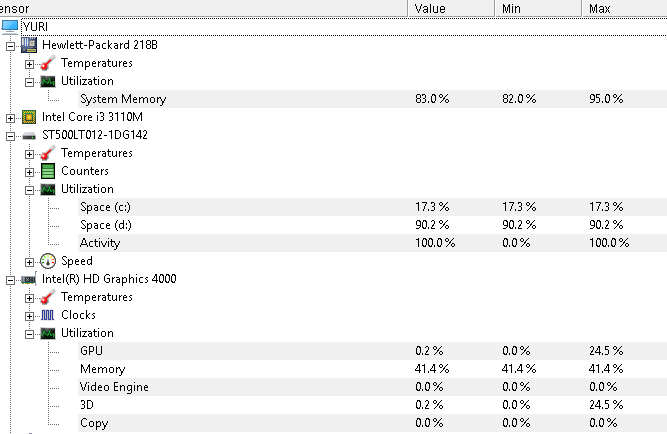Click the Intel HD Graphics 4000 card icon
This screenshot has width=667, height=434.
point(29,279)
